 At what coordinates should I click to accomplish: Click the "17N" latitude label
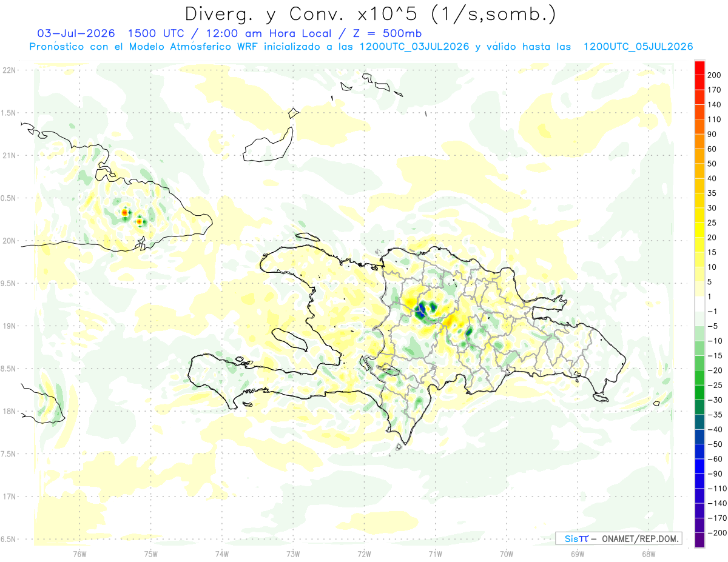[x=9, y=497]
